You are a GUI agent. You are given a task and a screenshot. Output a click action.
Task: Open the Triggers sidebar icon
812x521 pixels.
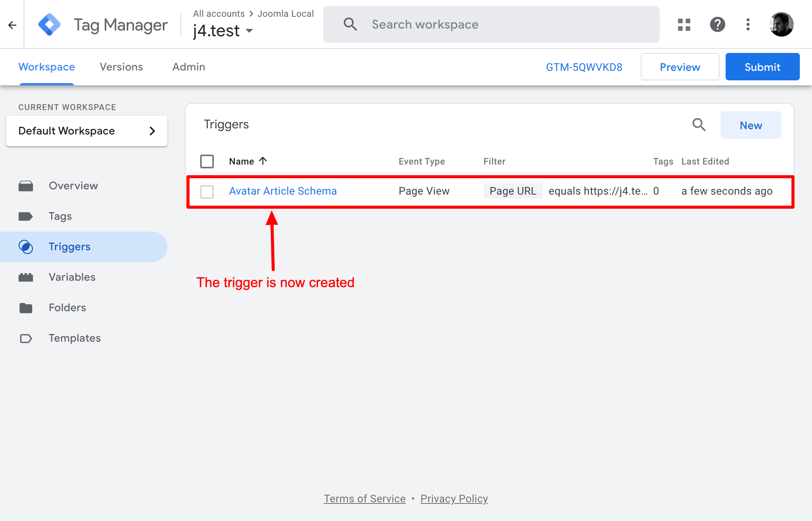25,246
